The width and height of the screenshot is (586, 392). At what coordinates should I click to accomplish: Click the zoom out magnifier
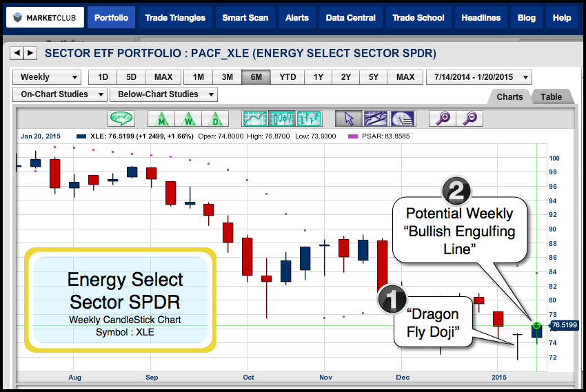point(469,118)
